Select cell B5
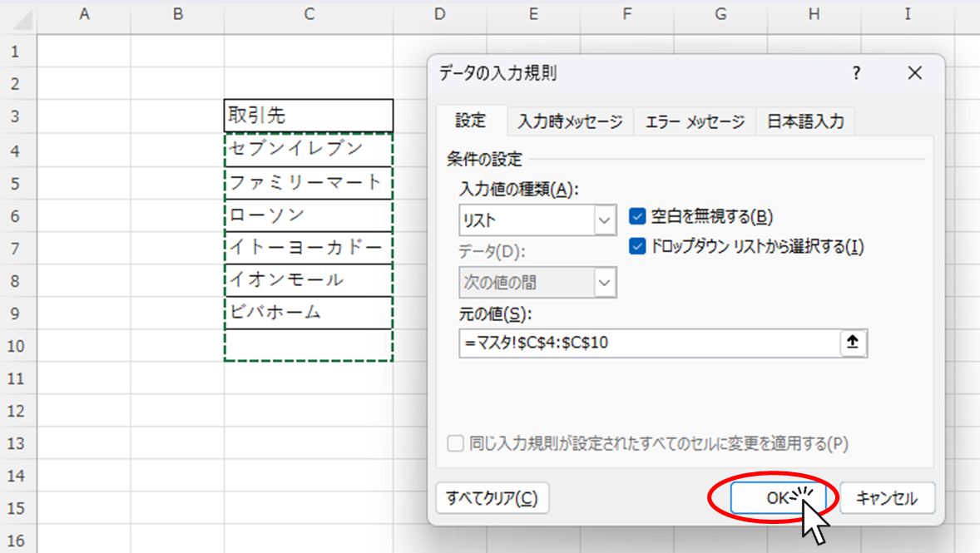 click(x=177, y=182)
